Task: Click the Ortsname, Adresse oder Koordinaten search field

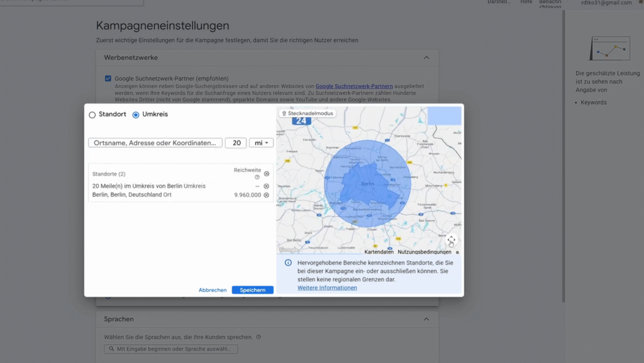Action: 155,143
